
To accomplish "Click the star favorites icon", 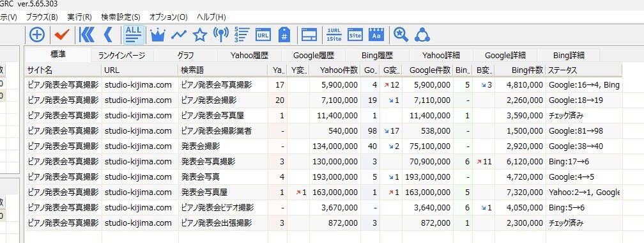I will click(199, 35).
